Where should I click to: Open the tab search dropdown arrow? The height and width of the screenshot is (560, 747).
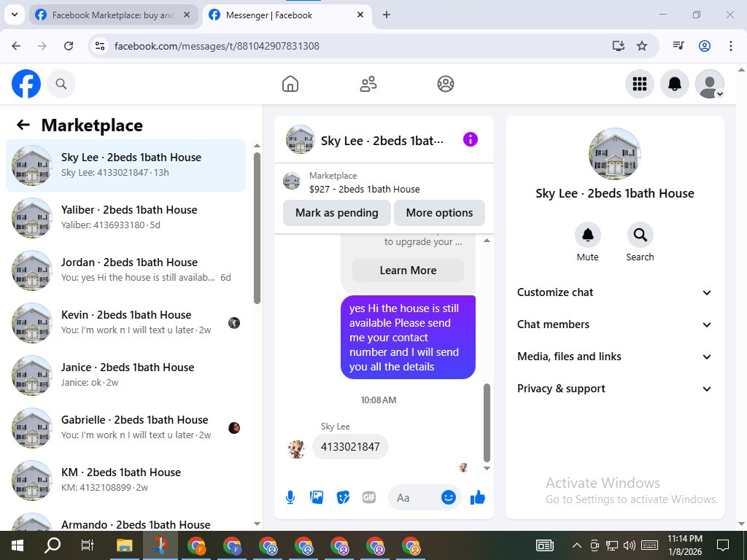15,15
